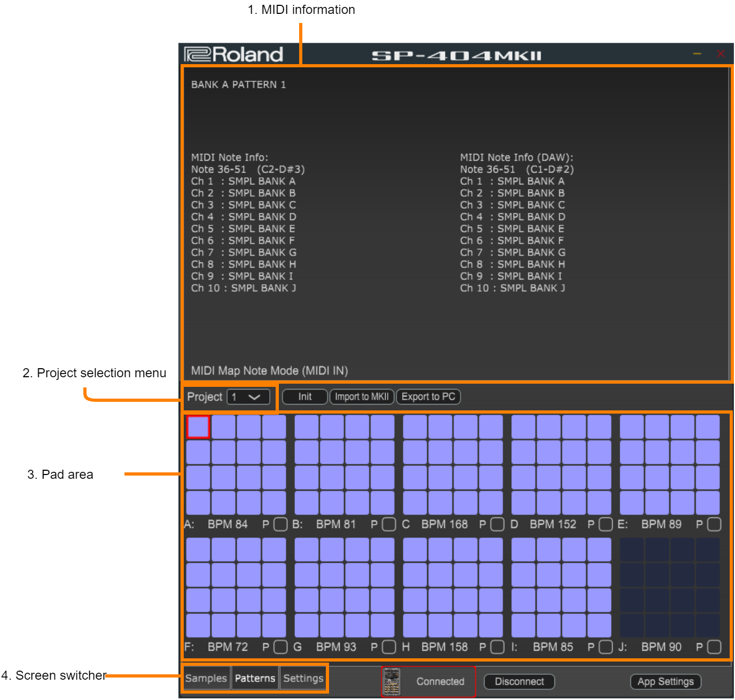This screenshot has height=700, width=735.
Task: Toggle the P checkbox for bank C
Action: click(497, 524)
